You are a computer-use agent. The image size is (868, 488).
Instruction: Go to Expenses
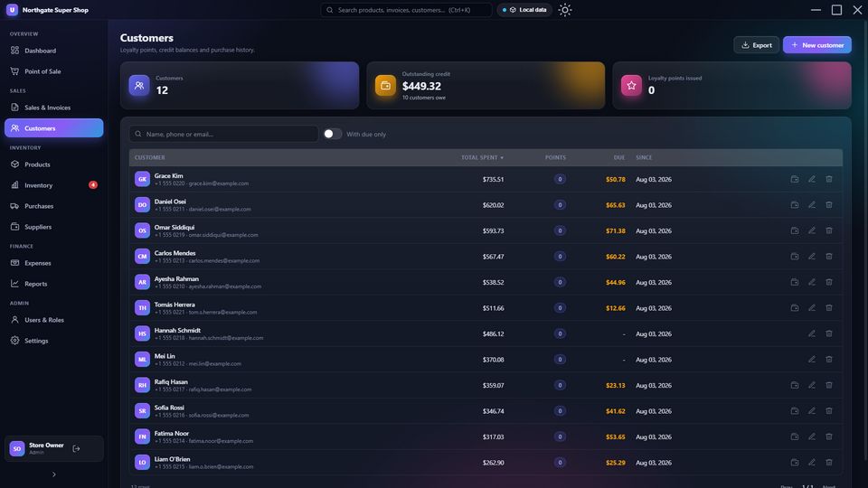(53, 263)
